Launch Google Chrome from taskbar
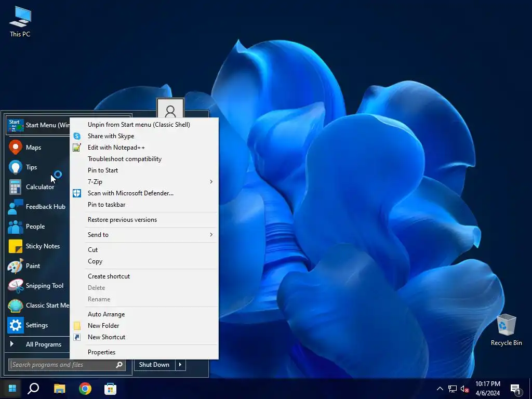 click(x=85, y=389)
